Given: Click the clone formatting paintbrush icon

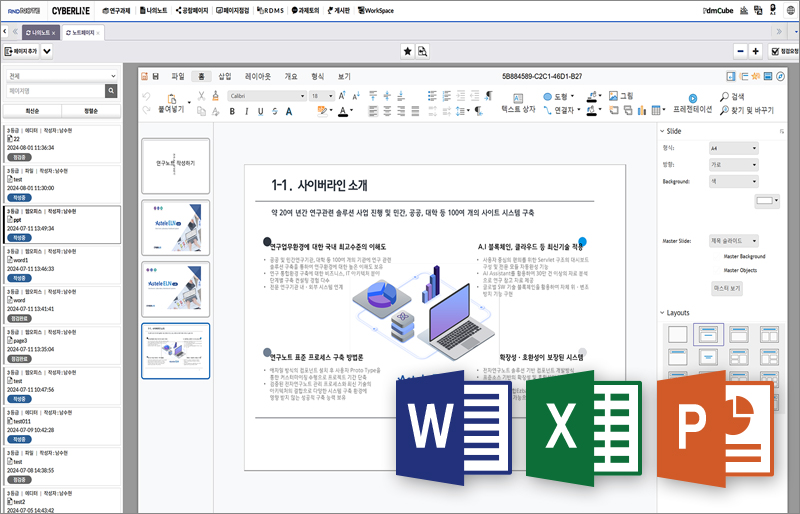Looking at the screenshot, I should (215, 95).
